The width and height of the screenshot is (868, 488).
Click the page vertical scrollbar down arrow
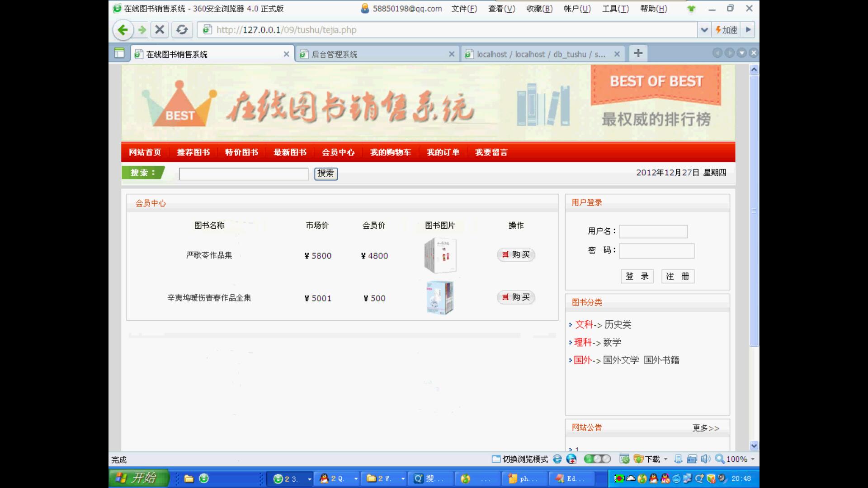click(754, 446)
